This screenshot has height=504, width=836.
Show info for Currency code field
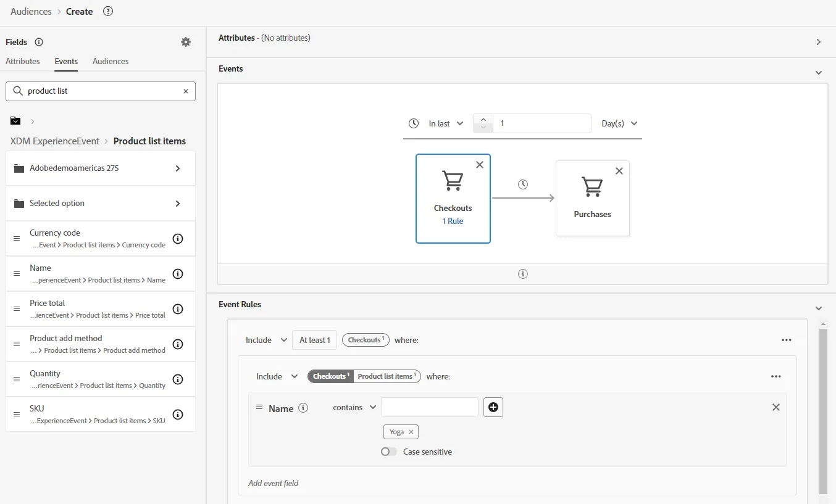[x=178, y=238]
